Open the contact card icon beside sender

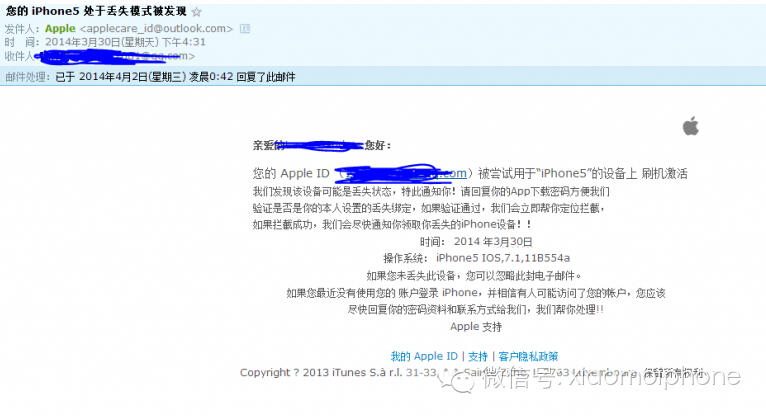click(245, 29)
